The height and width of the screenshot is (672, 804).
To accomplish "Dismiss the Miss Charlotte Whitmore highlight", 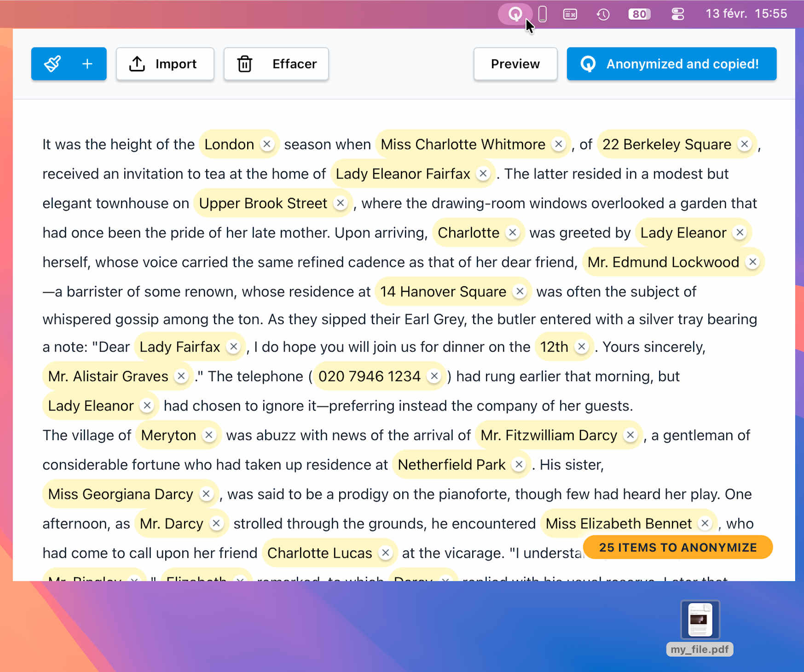I will pos(559,144).
